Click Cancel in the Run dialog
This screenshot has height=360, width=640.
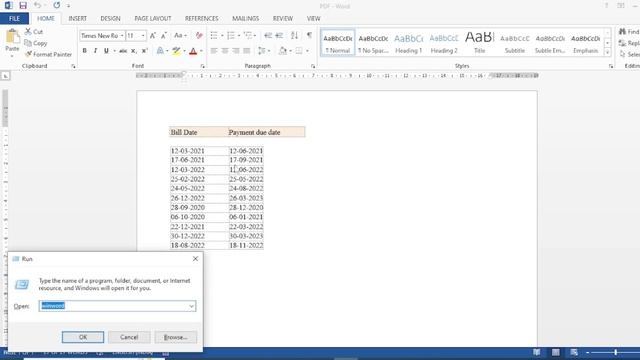[129, 337]
